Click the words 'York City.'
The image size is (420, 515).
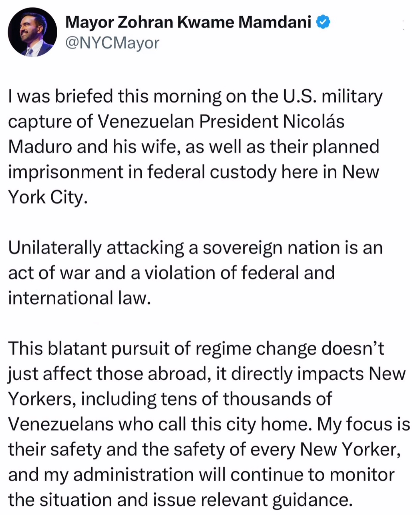48,197
